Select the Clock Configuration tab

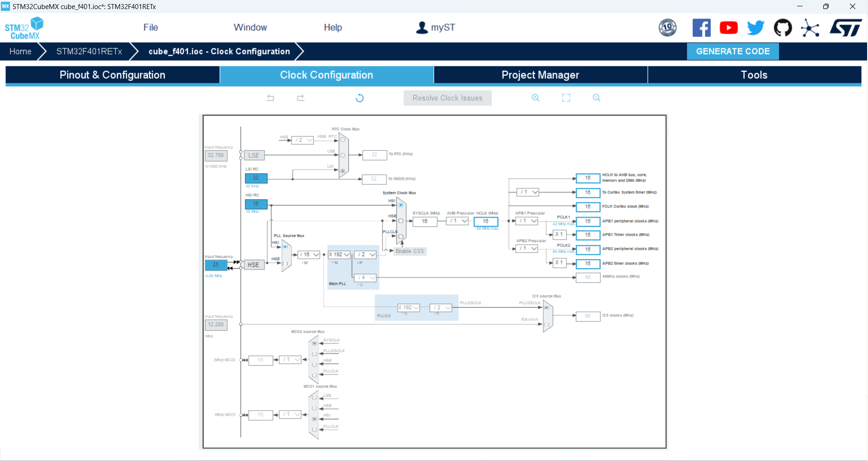click(x=327, y=75)
